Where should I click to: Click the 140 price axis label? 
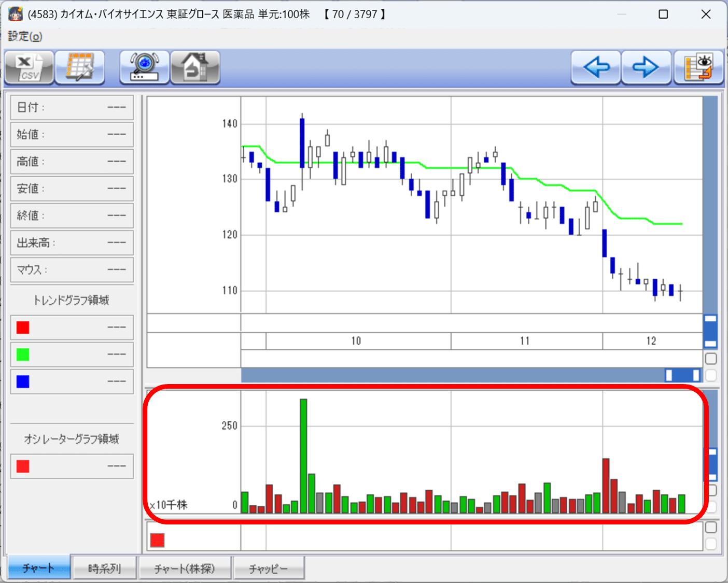pos(230,123)
